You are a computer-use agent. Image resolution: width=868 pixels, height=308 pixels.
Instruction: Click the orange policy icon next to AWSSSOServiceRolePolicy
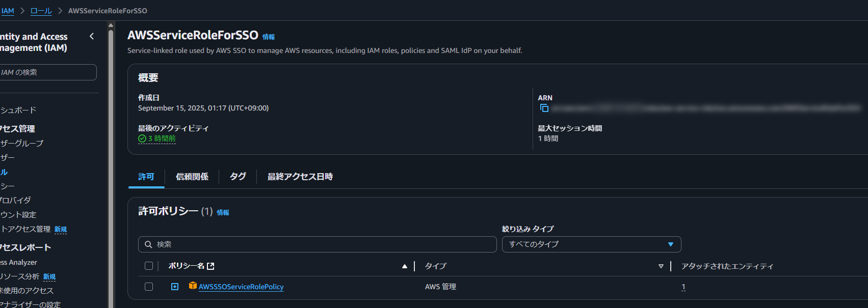click(193, 286)
